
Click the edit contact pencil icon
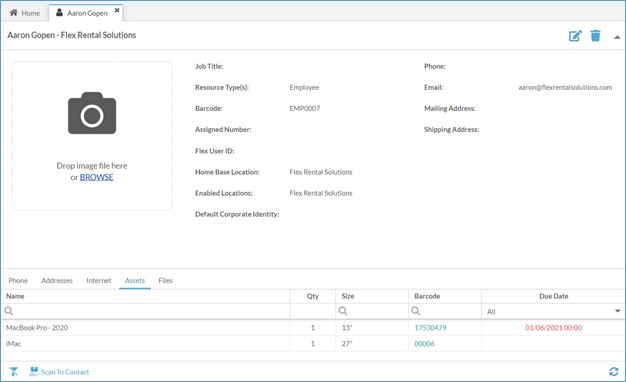point(575,36)
